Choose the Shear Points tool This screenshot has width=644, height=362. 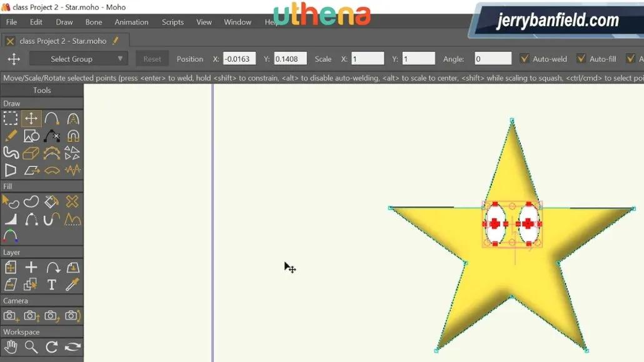(x=31, y=169)
